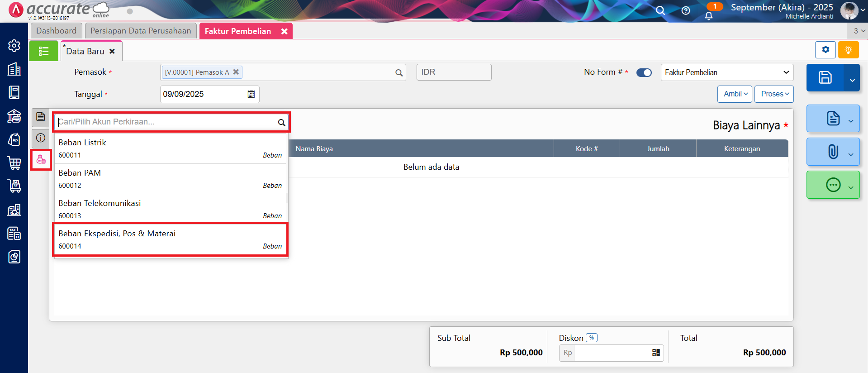Open the notification bell icon
Screen dimensions: 868x373
click(x=708, y=16)
